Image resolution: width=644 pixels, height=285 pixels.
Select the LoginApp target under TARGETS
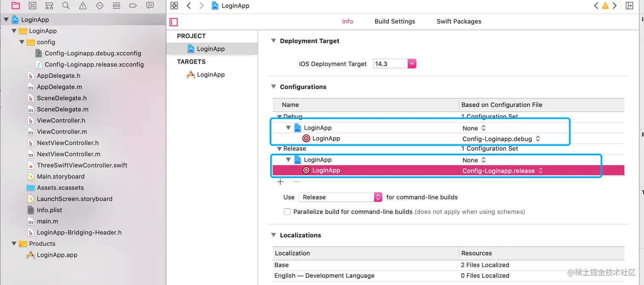[x=212, y=75]
